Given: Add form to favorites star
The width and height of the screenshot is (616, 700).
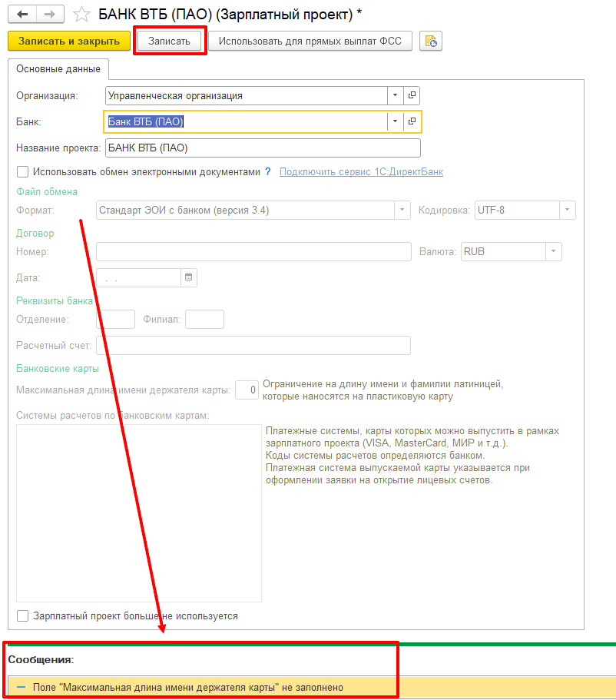Looking at the screenshot, I should point(82,15).
